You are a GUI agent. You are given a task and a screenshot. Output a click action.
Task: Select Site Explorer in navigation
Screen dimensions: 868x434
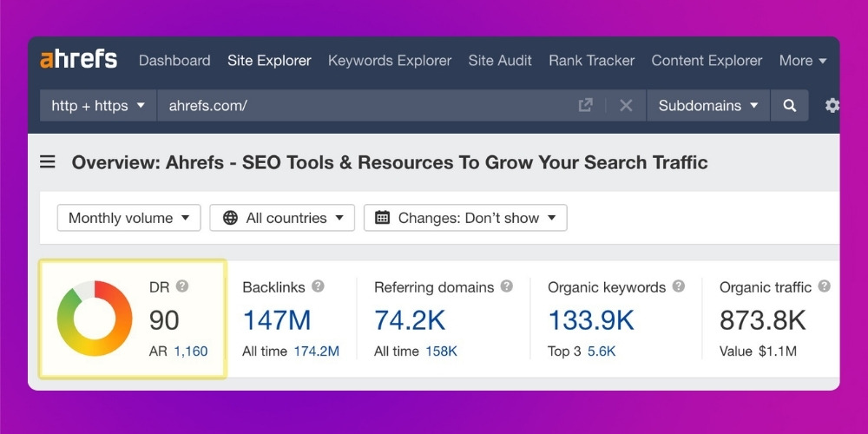click(x=270, y=61)
